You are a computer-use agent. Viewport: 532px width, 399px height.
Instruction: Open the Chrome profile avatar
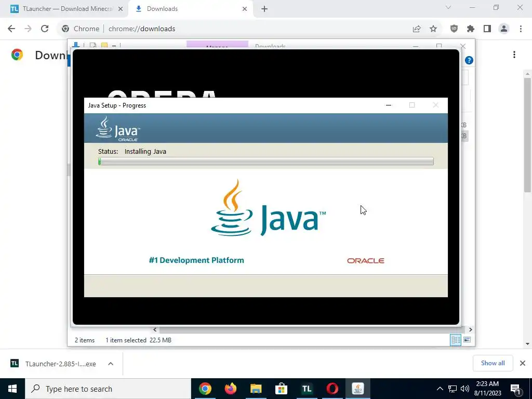[x=504, y=29]
